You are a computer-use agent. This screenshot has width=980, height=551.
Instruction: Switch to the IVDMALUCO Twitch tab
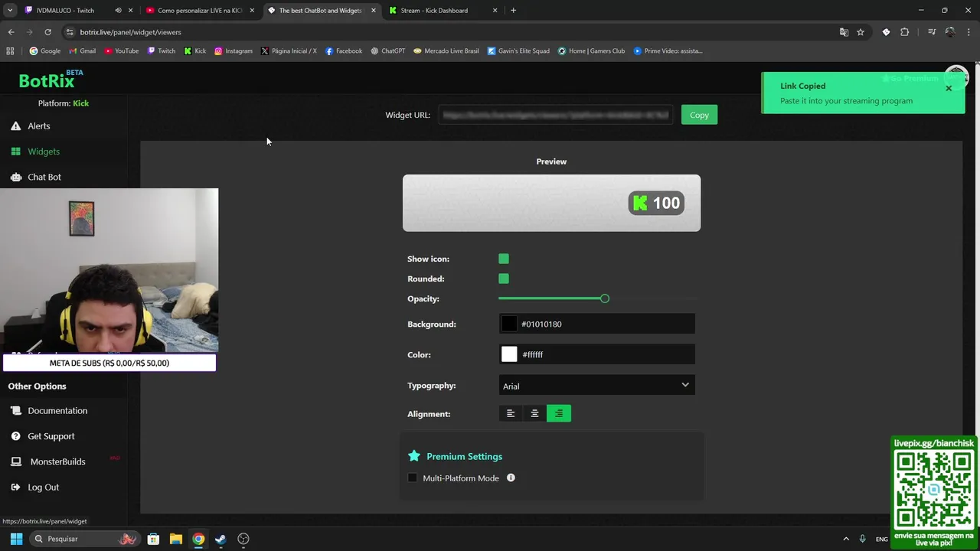(65, 11)
